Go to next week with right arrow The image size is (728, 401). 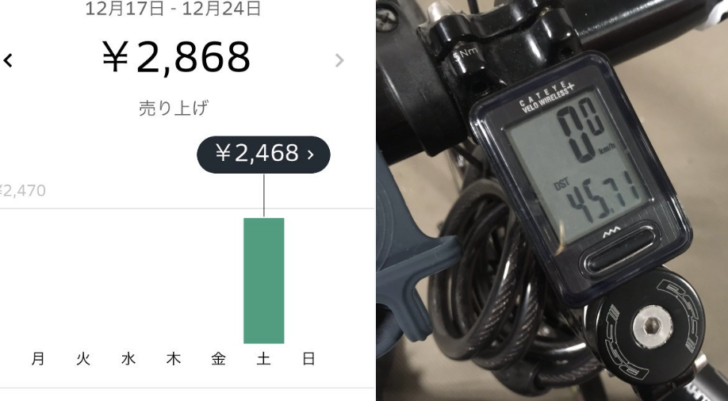pyautogui.click(x=340, y=60)
